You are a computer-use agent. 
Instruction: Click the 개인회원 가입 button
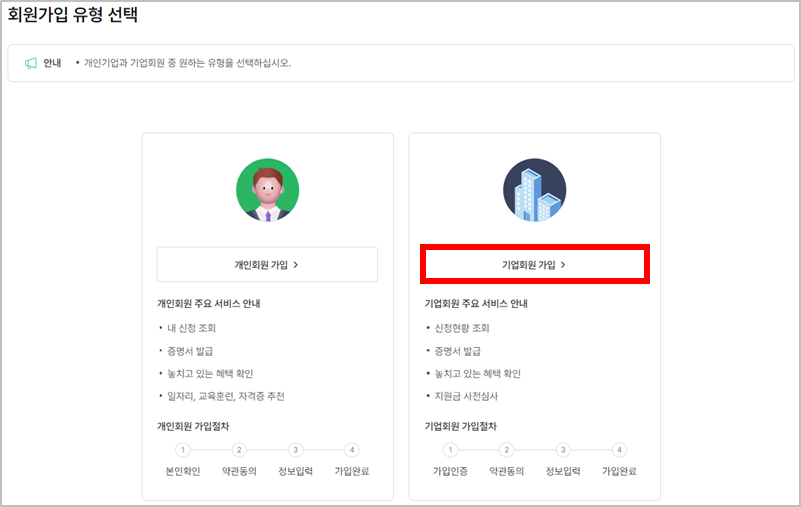pyautogui.click(x=267, y=265)
